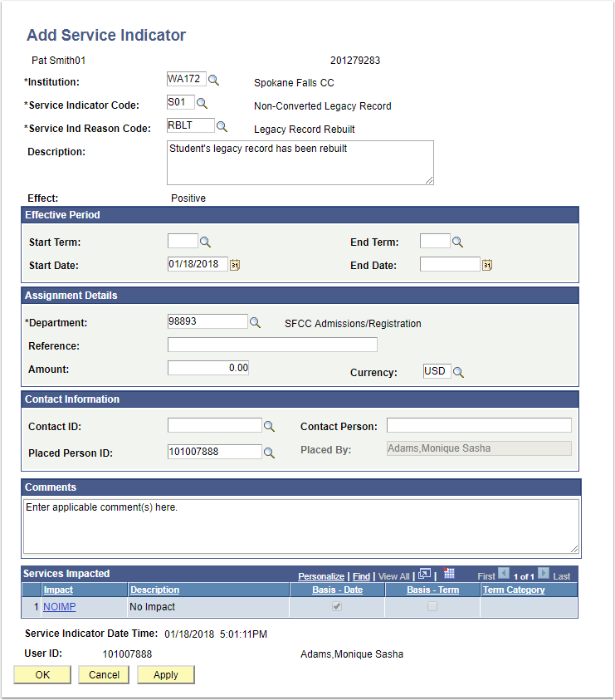The height and width of the screenshot is (700, 615).
Task: Click SFCC Admissions/Registration text
Action: 353,324
